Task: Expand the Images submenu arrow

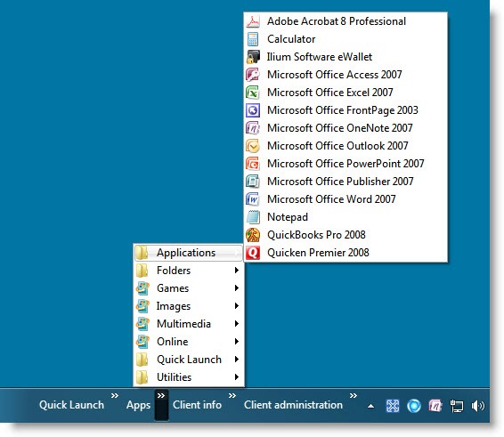Action: pyautogui.click(x=237, y=306)
